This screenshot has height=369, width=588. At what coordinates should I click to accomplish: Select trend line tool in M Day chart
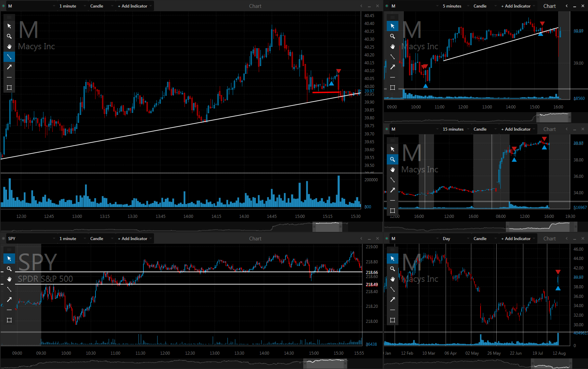pos(393,289)
